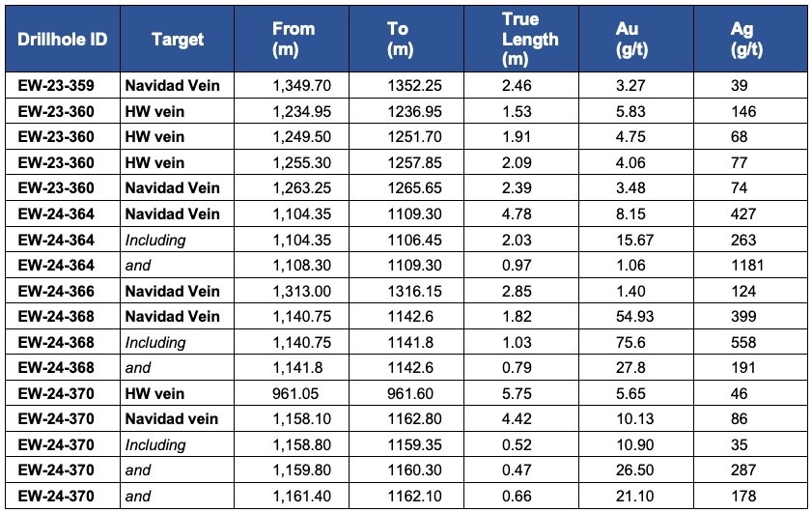This screenshot has width=812, height=513.
Task: Click the Drillhole ID column header
Action: [x=60, y=39]
